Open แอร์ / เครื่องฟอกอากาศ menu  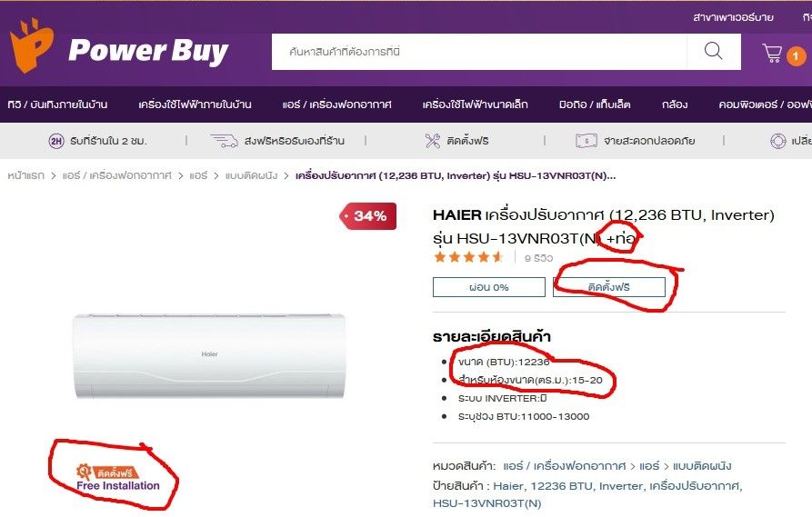coord(336,104)
